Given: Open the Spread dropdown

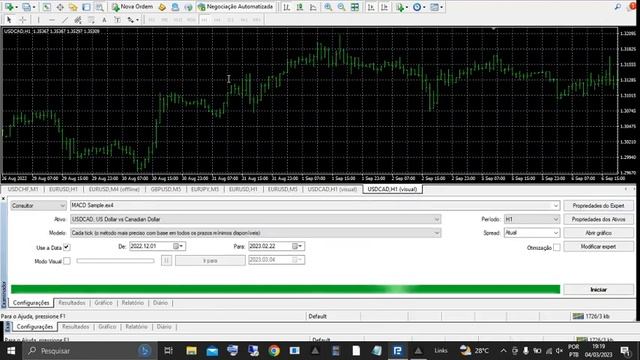Looking at the screenshot, I should coord(531,233).
